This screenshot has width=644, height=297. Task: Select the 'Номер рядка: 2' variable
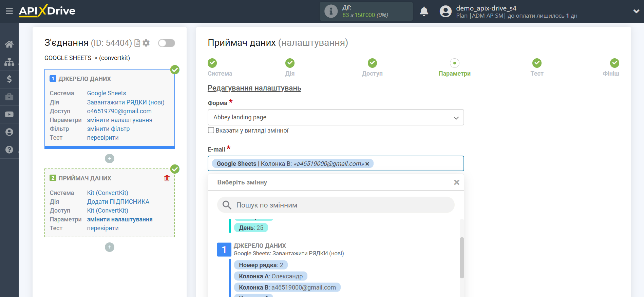click(x=261, y=265)
